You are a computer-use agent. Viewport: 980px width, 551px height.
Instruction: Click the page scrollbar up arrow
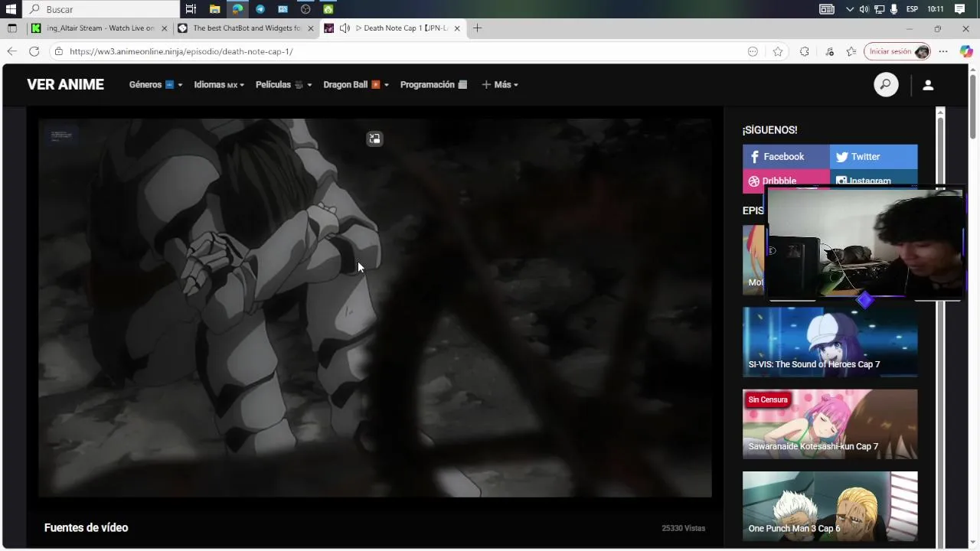[973, 70]
